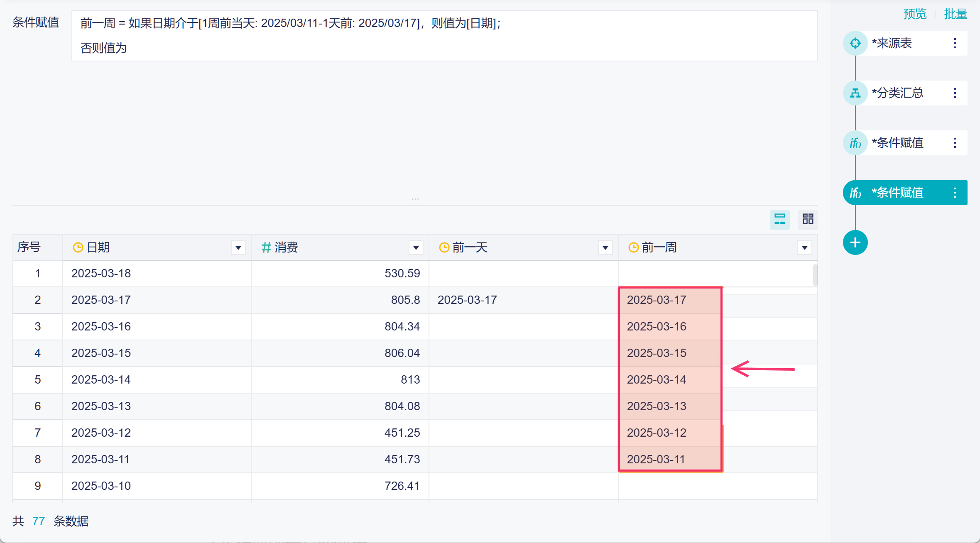Add a new step with plus button
The width and height of the screenshot is (980, 543).
click(855, 242)
